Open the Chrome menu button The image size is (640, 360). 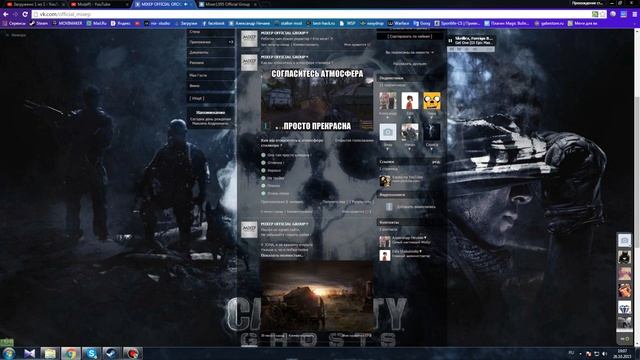click(x=635, y=14)
